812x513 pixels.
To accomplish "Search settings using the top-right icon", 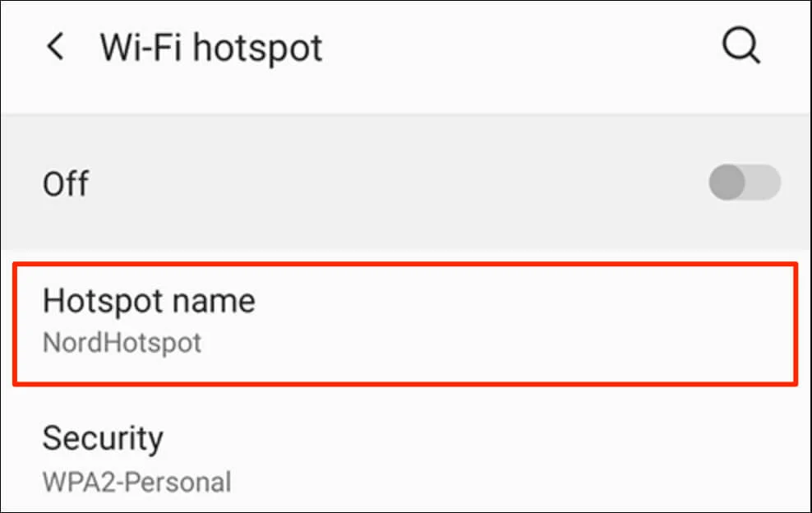I will [x=741, y=46].
